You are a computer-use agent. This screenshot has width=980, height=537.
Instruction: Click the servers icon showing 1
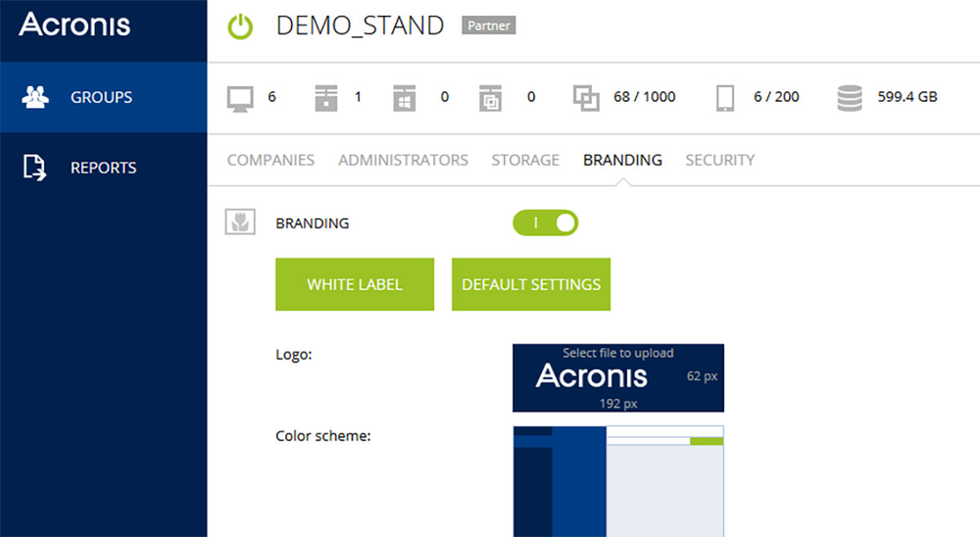(326, 98)
